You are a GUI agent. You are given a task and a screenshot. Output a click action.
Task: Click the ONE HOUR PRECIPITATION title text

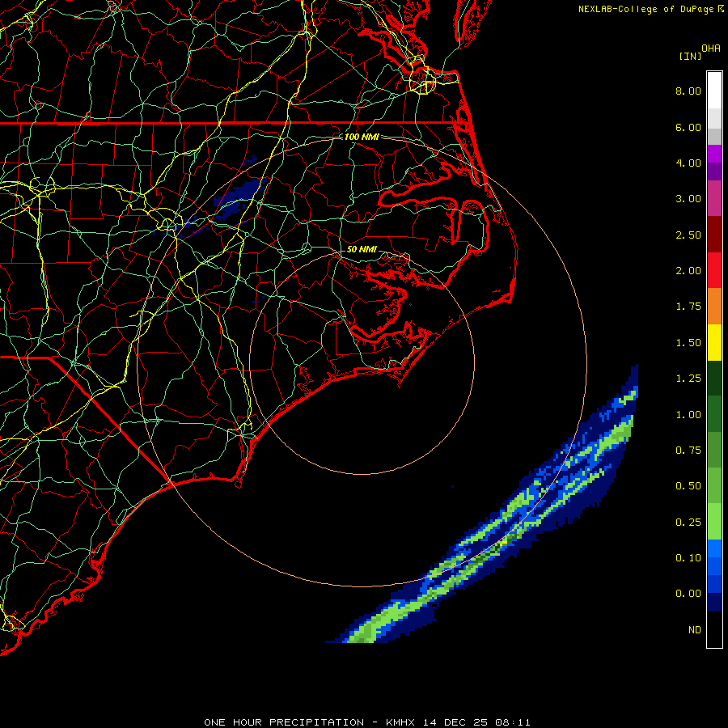click(x=284, y=722)
